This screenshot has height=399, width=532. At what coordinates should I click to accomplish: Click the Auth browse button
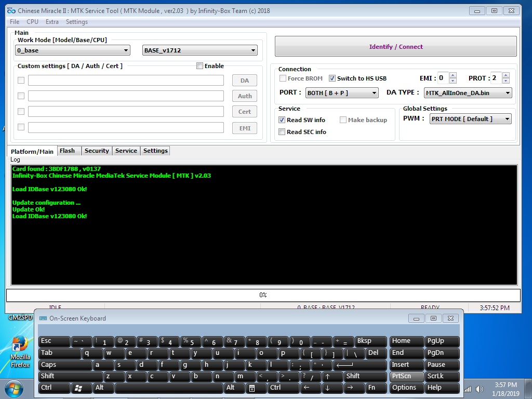point(245,96)
